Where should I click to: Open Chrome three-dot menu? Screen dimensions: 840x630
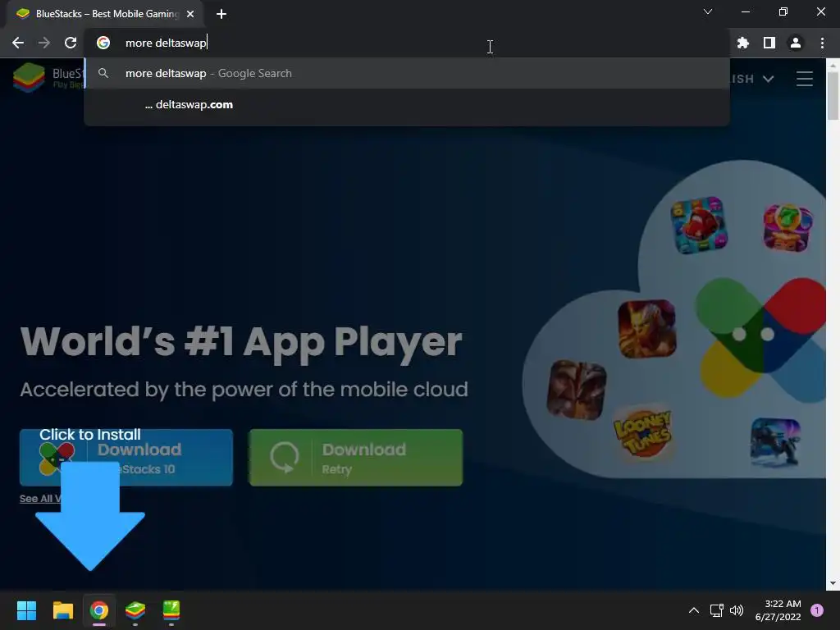(822, 43)
